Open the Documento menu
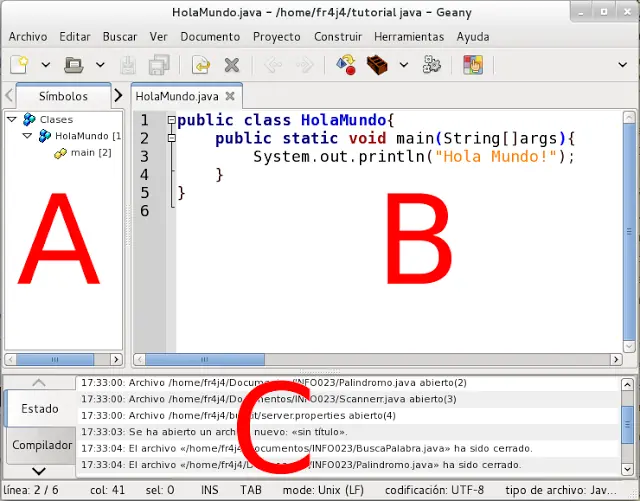This screenshot has height=501, width=640. click(x=210, y=37)
